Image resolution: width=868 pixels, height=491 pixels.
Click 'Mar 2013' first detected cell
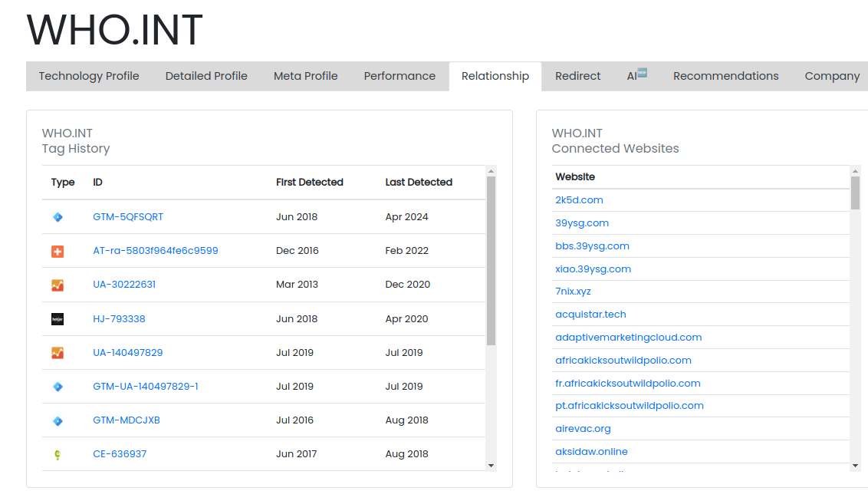(298, 285)
